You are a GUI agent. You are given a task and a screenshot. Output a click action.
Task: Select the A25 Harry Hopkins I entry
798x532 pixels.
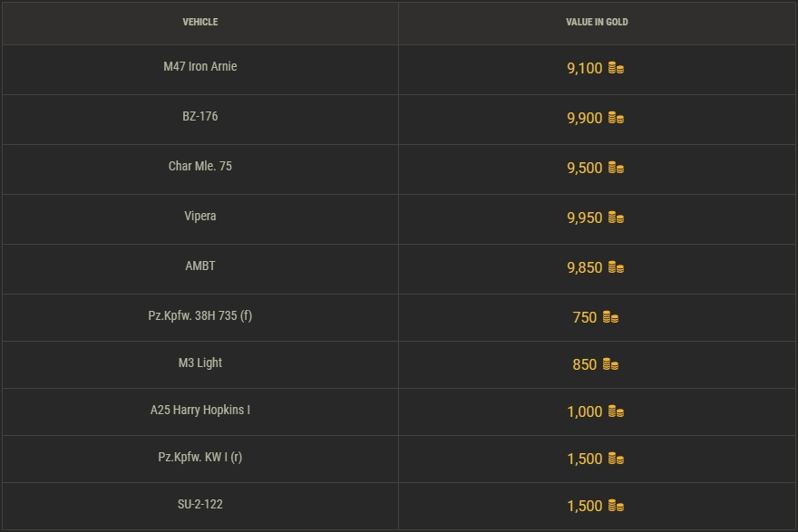pos(199,411)
